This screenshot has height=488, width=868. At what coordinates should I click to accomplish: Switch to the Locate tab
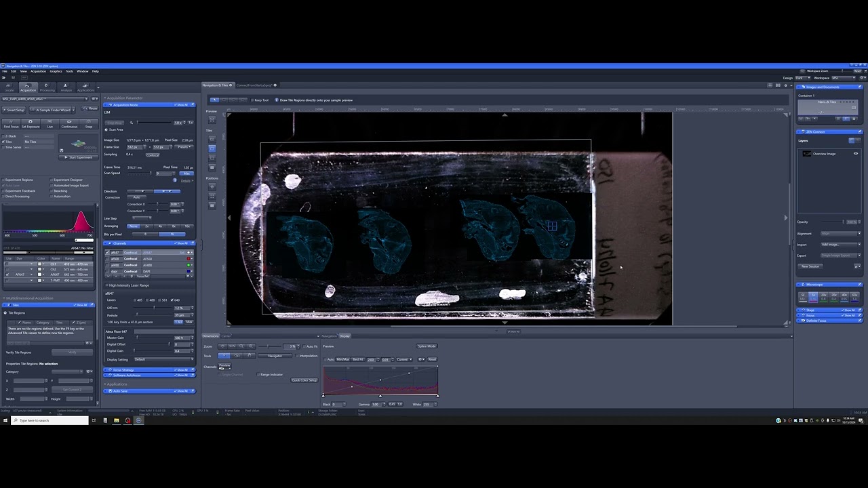[x=9, y=87]
